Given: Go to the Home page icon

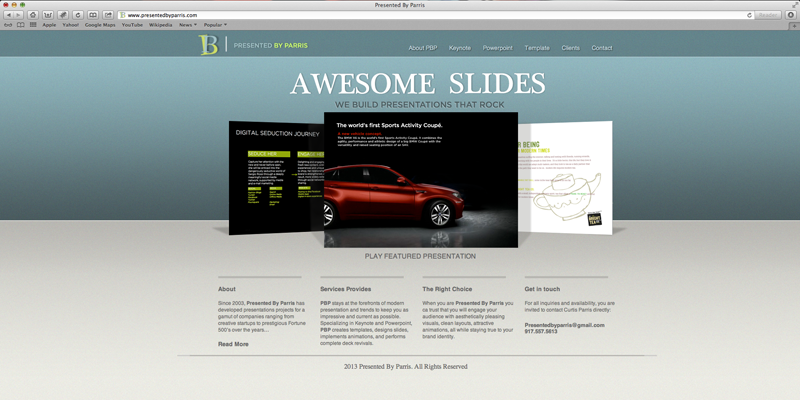Looking at the screenshot, I should pos(33,15).
